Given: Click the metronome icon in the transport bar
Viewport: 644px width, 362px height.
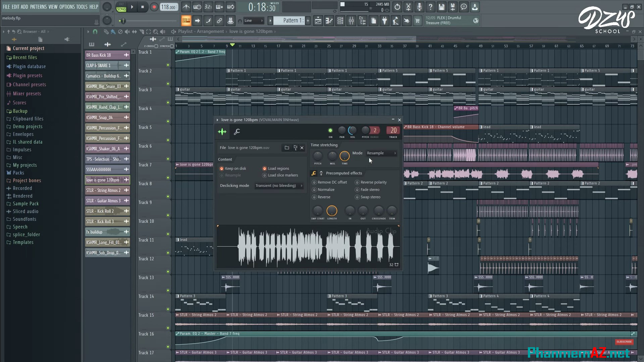Looking at the screenshot, I should (x=186, y=7).
